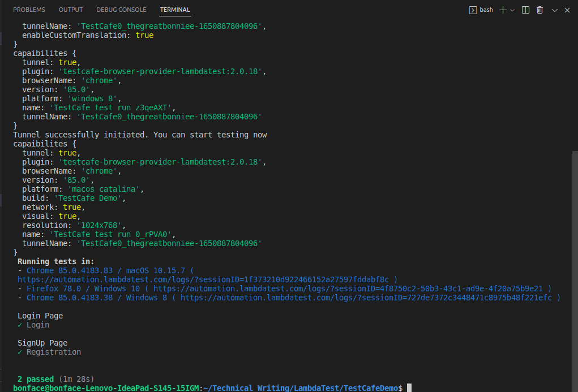Close the terminal panel with the X
This screenshot has height=392, width=578.
pos(567,10)
